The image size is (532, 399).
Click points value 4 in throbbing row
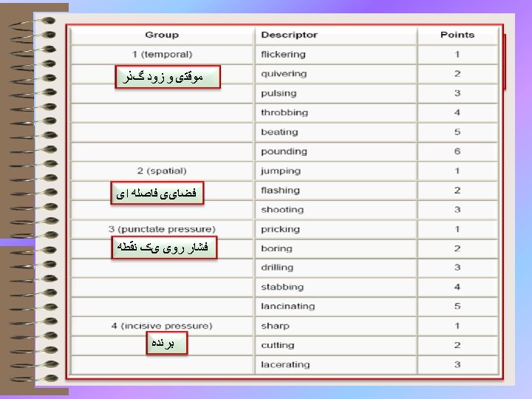(x=457, y=112)
